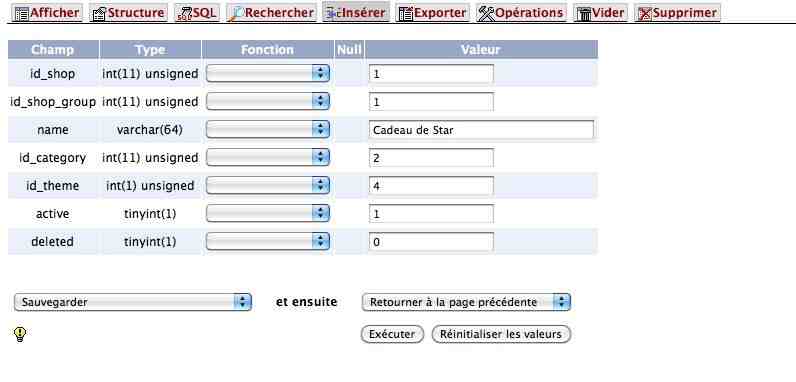Click the Afficher table icon

coord(21,13)
